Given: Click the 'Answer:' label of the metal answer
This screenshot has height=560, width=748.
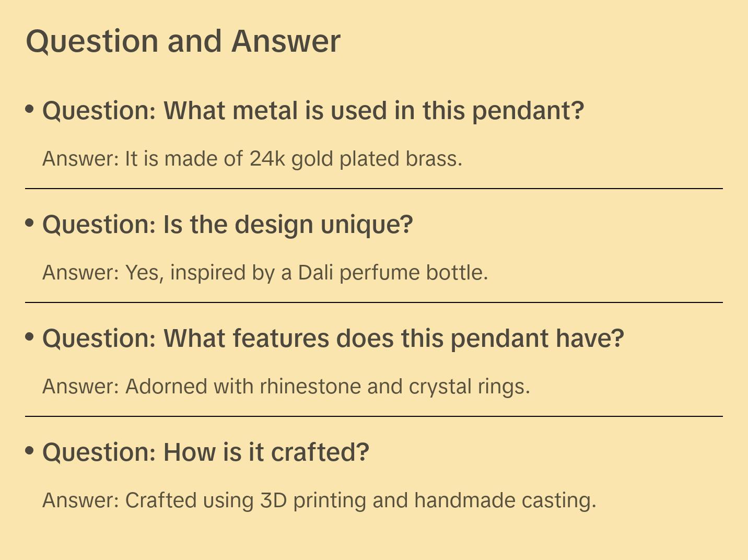Looking at the screenshot, I should [81, 159].
